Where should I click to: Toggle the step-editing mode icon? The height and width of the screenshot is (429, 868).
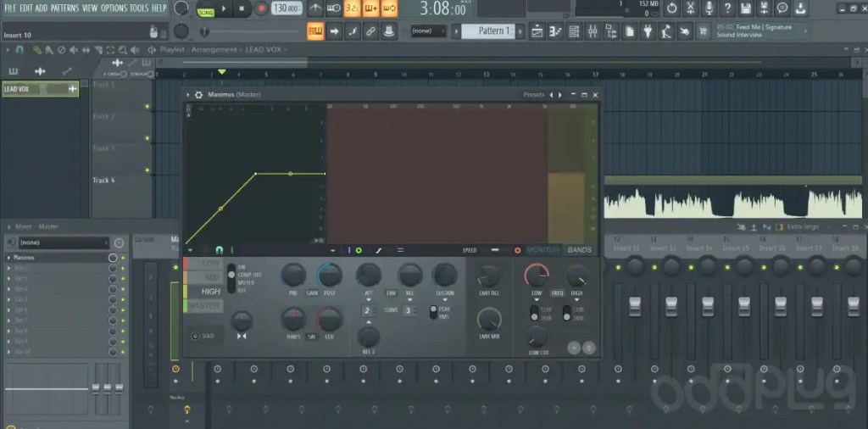pyautogui.click(x=353, y=31)
